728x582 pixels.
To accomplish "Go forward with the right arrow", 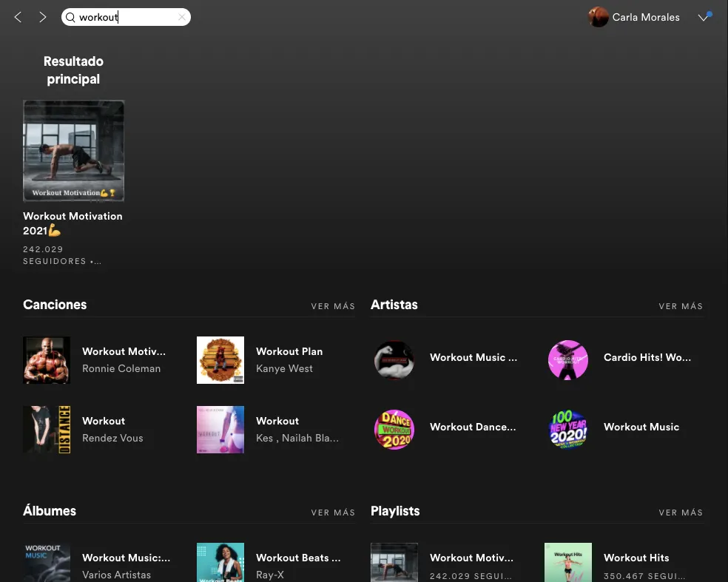I will click(43, 17).
